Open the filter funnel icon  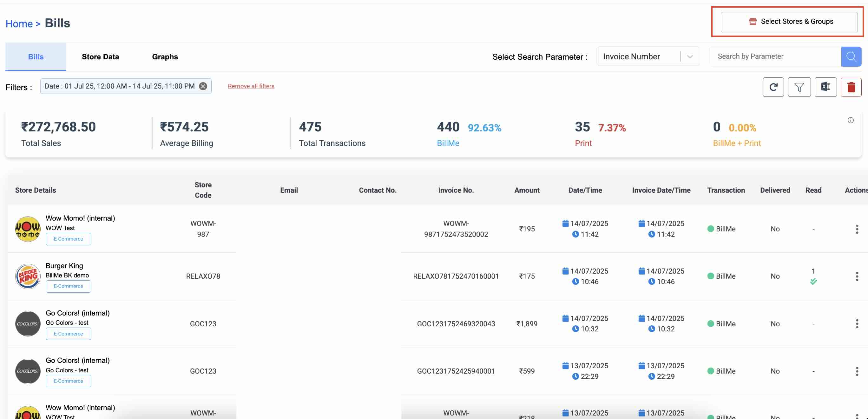click(x=799, y=87)
